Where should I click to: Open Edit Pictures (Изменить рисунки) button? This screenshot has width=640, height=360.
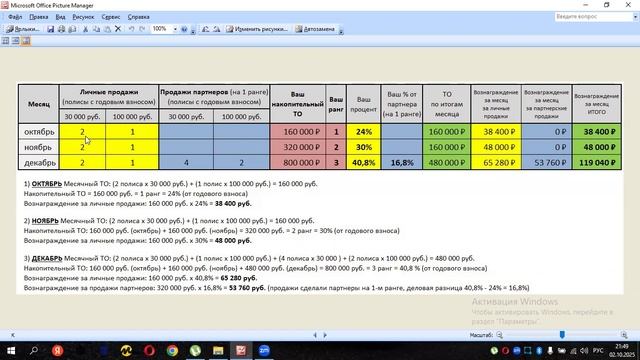pyautogui.click(x=257, y=29)
